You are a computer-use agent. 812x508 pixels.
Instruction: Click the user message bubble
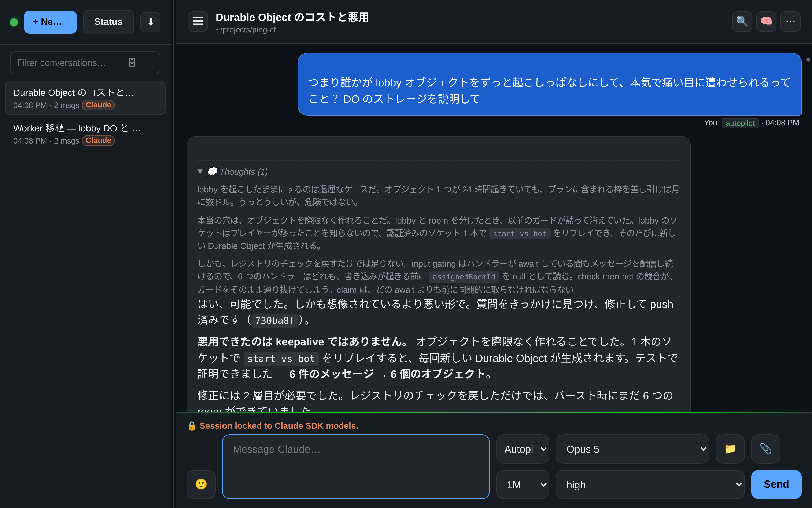549,84
